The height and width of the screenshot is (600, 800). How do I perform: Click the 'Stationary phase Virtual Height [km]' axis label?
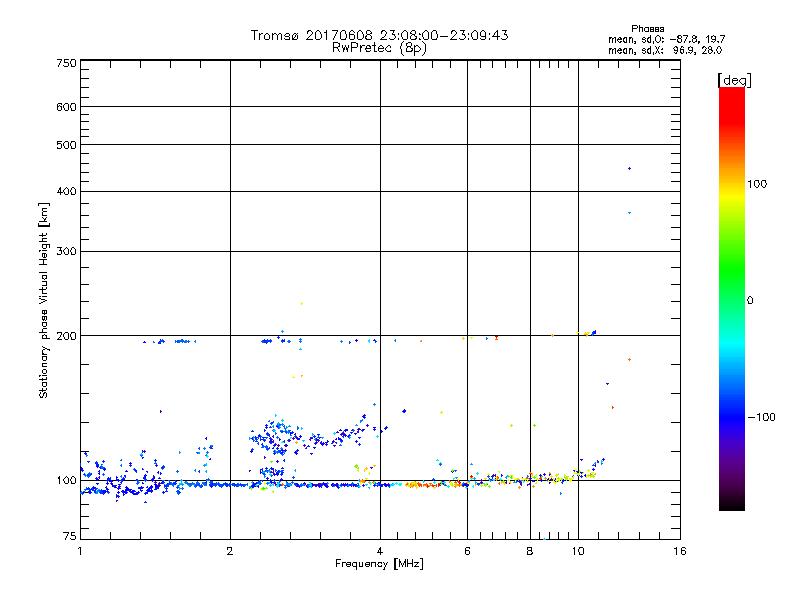pos(44,300)
